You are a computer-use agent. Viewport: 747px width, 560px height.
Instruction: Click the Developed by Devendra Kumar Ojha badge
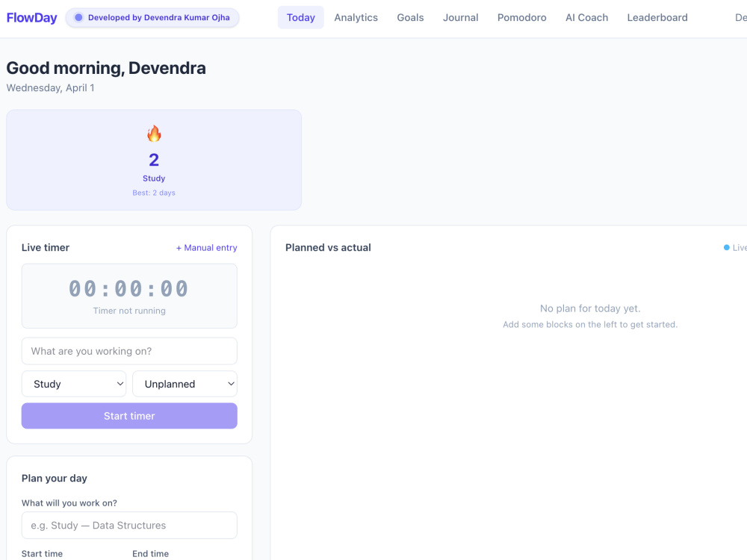coord(152,18)
